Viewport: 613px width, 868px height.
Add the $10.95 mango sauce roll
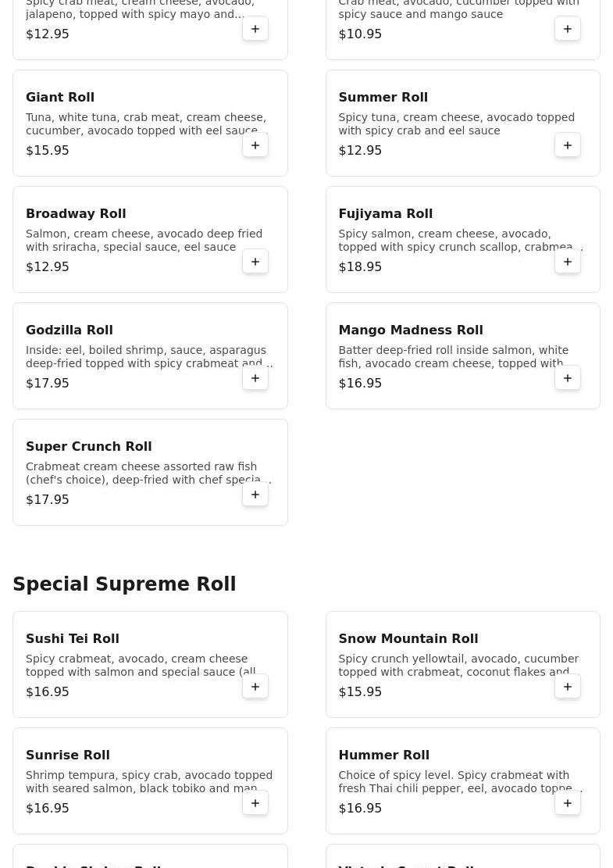coord(568,29)
